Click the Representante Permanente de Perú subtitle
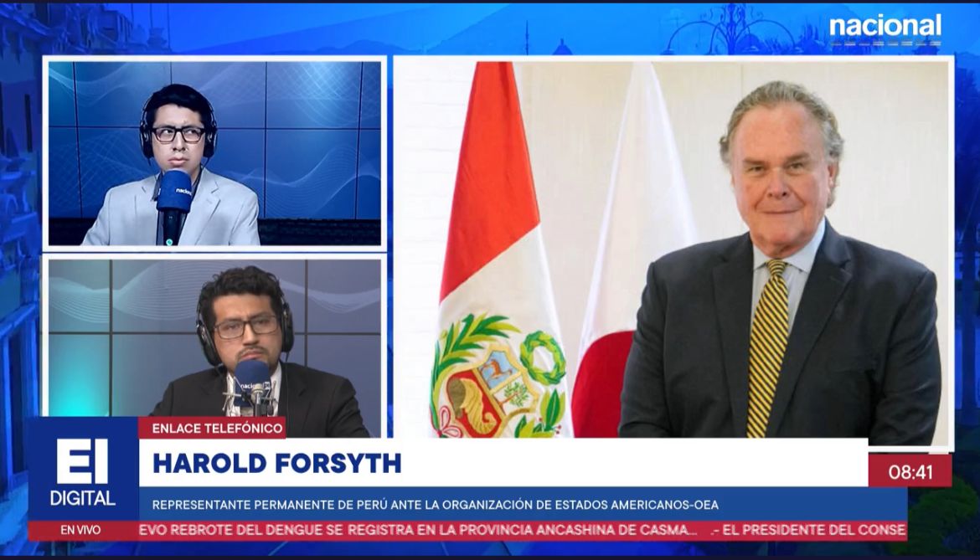The height and width of the screenshot is (560, 980). click(435, 505)
